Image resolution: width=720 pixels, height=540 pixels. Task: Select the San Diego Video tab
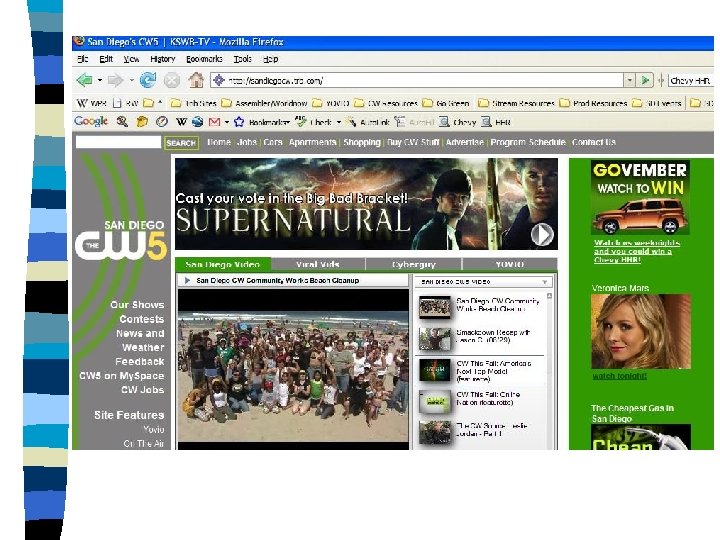click(223, 264)
